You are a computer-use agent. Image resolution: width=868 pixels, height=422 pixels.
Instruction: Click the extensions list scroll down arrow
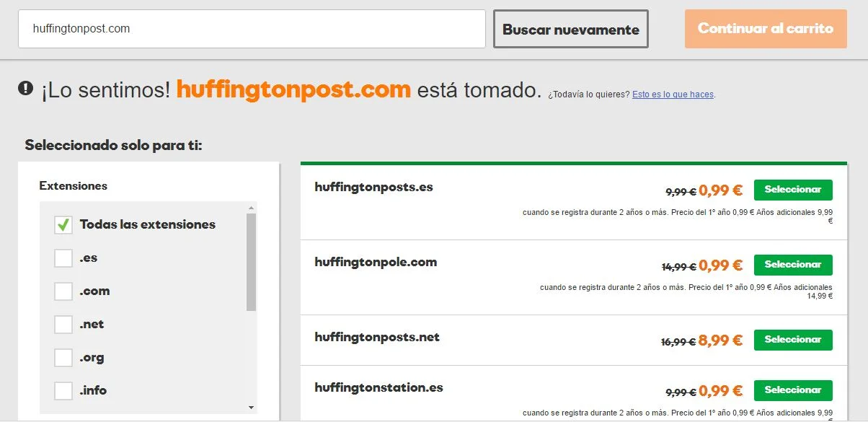pos(251,408)
